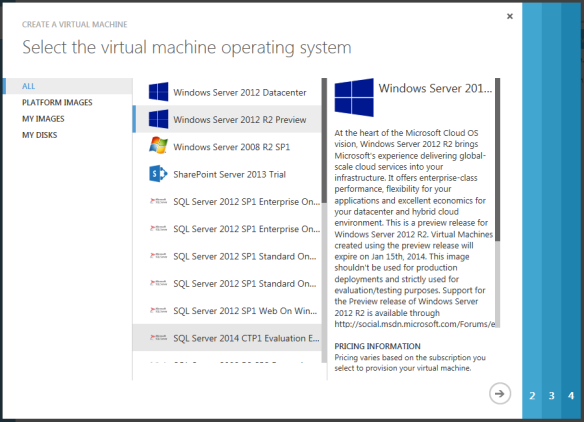The height and width of the screenshot is (422, 584).
Task: Select the ALL category filter
Action: (68, 86)
